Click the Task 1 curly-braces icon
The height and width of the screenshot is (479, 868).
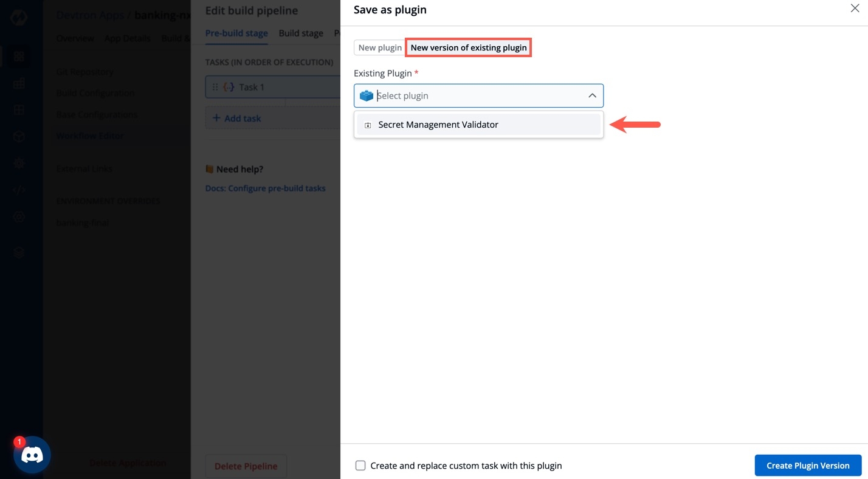[x=229, y=87]
